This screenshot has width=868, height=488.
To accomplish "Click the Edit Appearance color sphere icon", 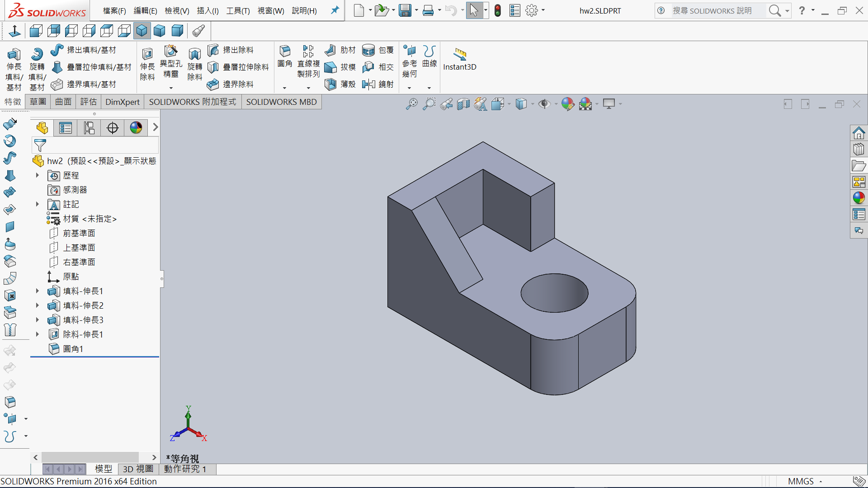I will 568,104.
